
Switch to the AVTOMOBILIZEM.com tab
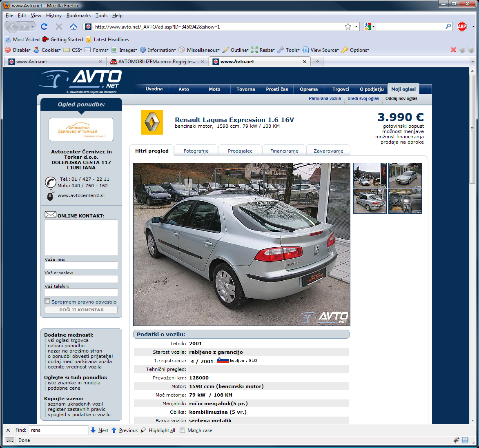coord(157,62)
